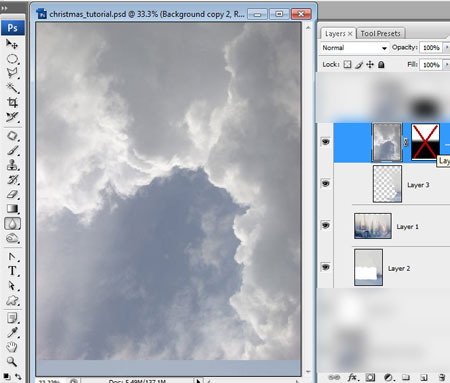Click the Link Layers icon at panel bottom
Viewport: 450px width, 383px height.
tap(334, 377)
